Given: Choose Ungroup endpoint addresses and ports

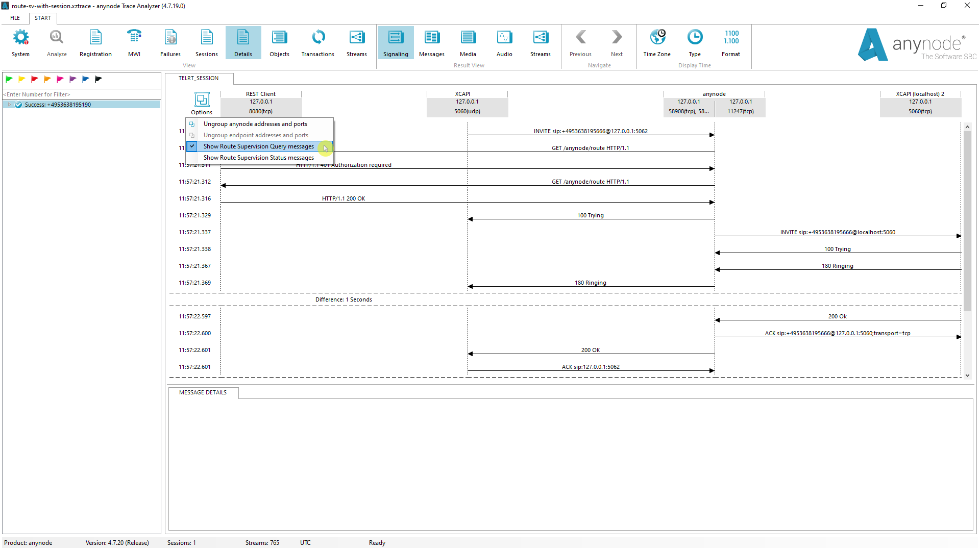Looking at the screenshot, I should pyautogui.click(x=259, y=135).
